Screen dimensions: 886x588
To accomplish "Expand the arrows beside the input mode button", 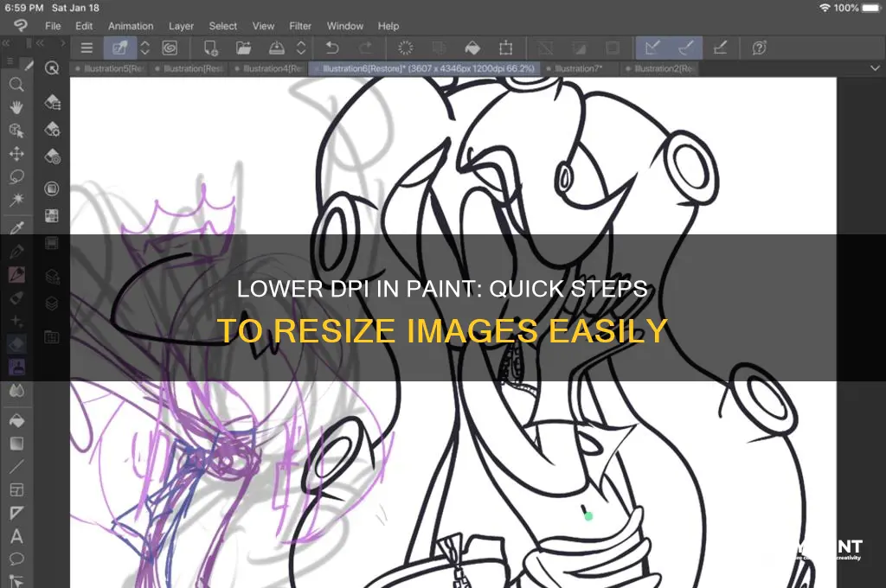I will pyautogui.click(x=144, y=48).
